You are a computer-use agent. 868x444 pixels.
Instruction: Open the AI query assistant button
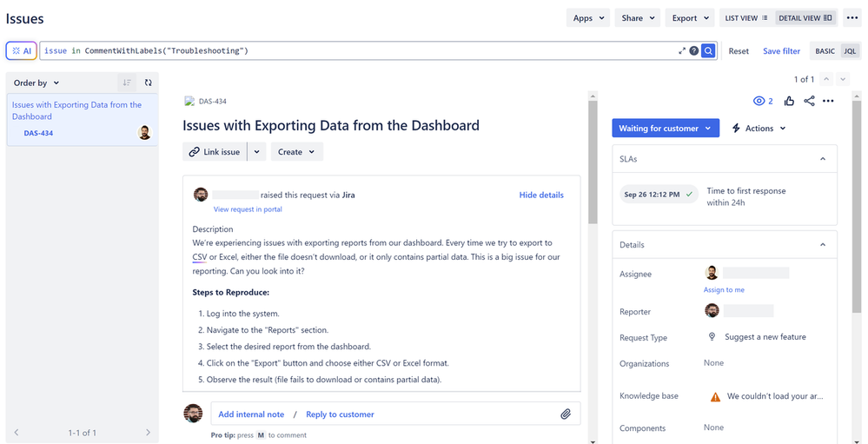click(x=22, y=51)
